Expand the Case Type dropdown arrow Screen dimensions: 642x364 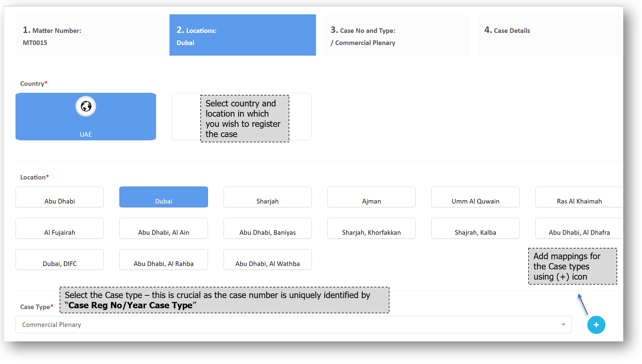563,325
